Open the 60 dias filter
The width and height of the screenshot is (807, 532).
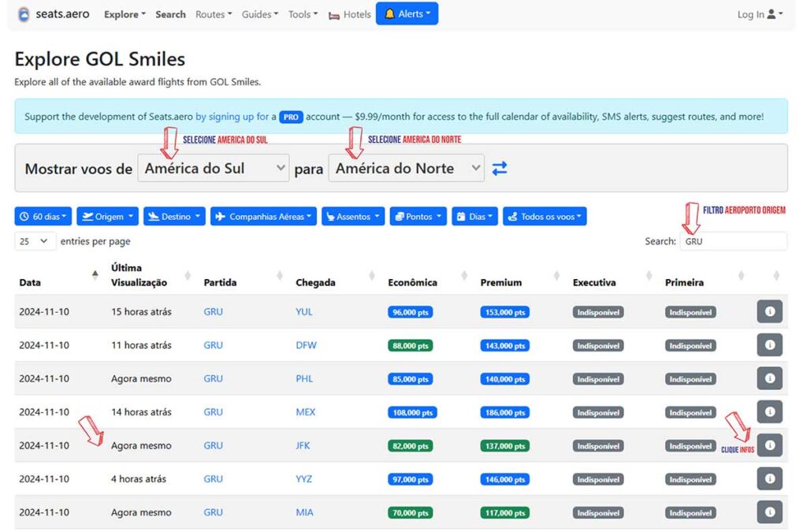[x=43, y=217]
